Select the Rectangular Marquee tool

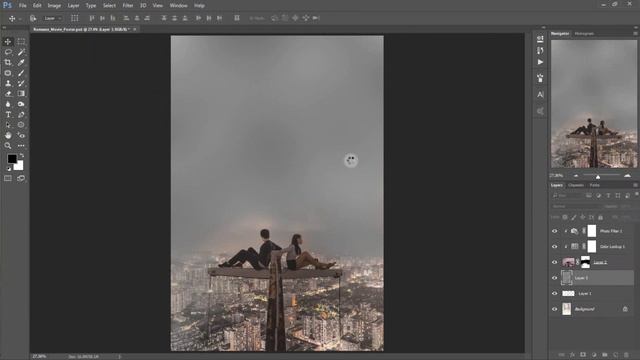click(21, 42)
